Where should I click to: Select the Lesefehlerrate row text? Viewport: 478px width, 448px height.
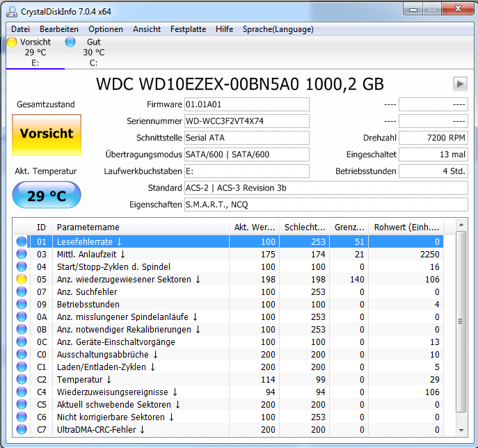pyautogui.click(x=89, y=241)
